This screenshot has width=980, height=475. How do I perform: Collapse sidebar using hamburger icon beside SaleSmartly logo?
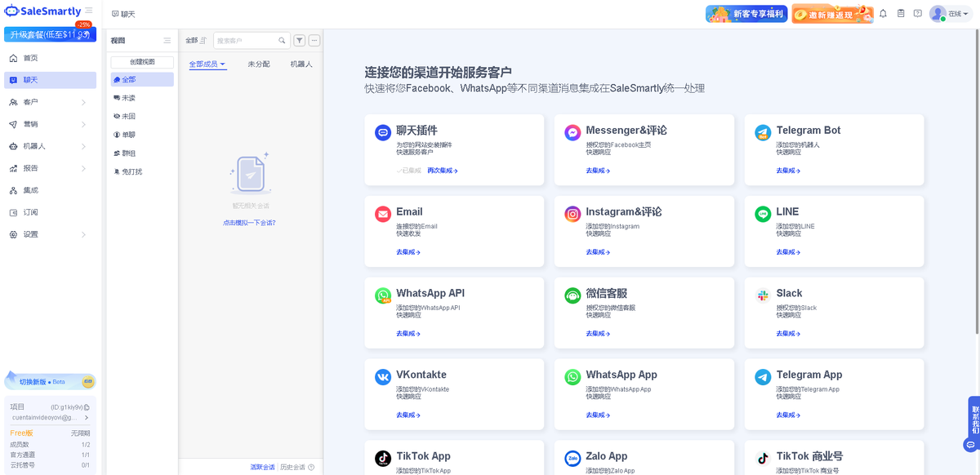[x=89, y=11]
